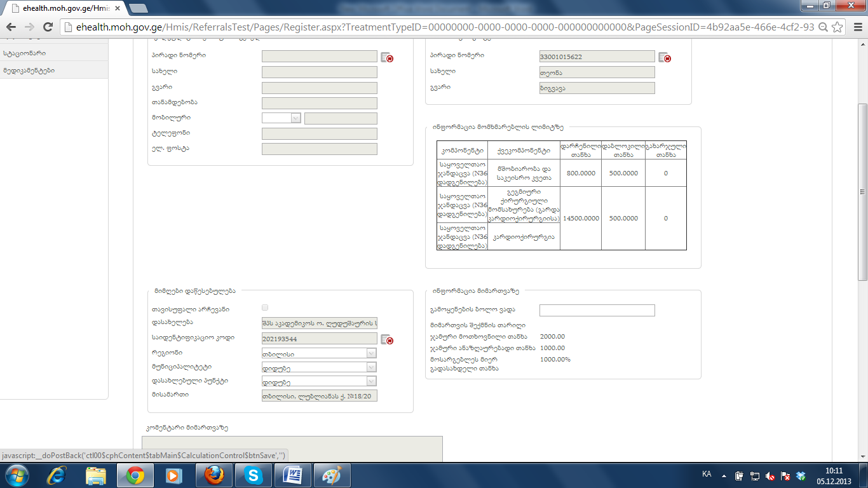The width and height of the screenshot is (868, 488).
Task: Click the lookup icon beside the empty პირადი ნომერი field
Action: [387, 57]
